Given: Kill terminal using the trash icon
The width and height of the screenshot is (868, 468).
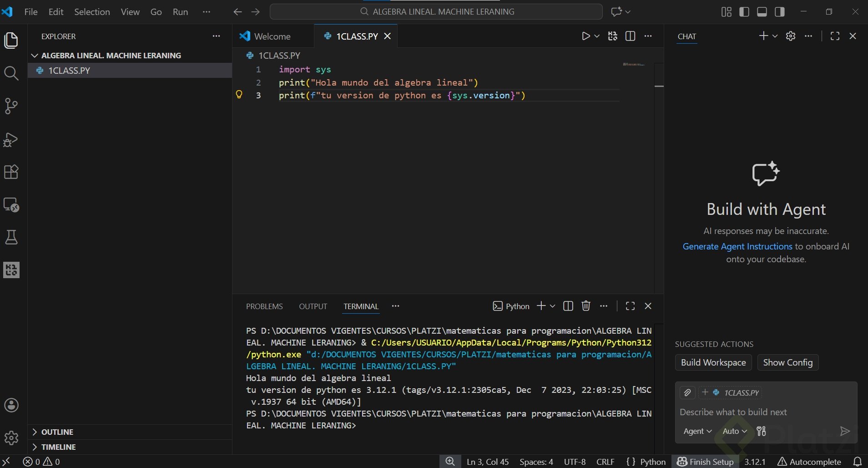Looking at the screenshot, I should tap(586, 306).
